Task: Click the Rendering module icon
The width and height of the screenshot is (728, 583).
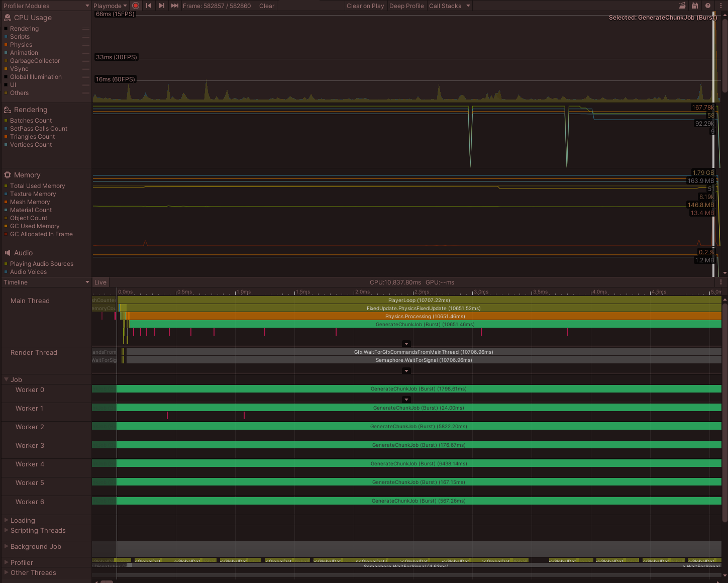Action: tap(8, 110)
